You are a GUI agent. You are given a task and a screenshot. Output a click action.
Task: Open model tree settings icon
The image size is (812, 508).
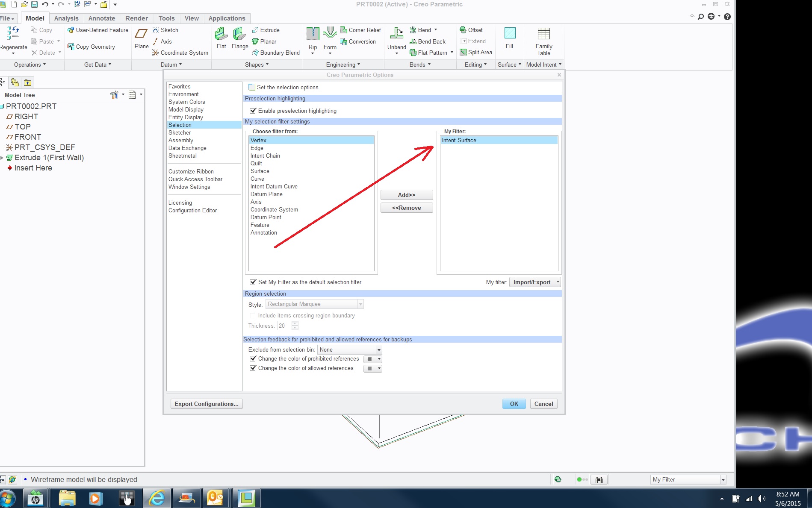click(x=114, y=95)
